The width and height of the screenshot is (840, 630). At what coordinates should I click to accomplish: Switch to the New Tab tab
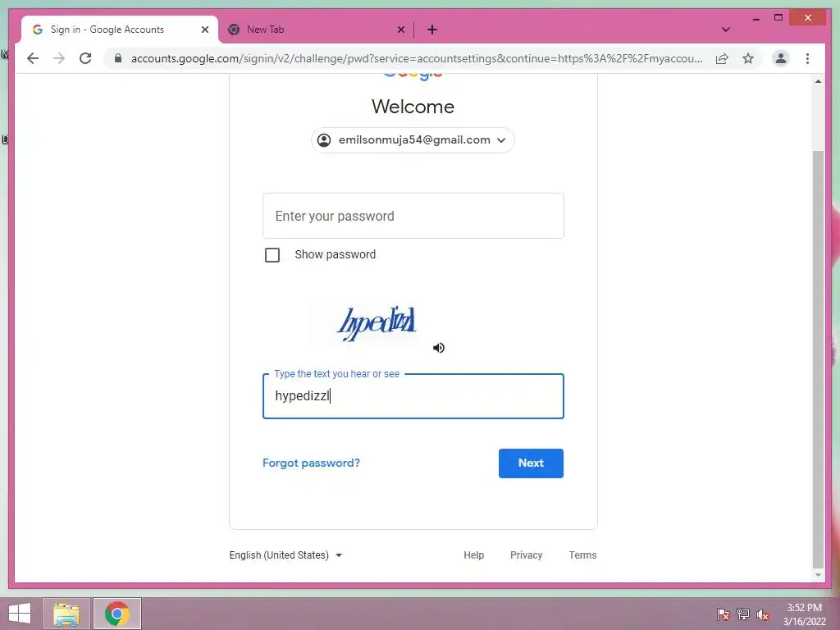coord(316,30)
